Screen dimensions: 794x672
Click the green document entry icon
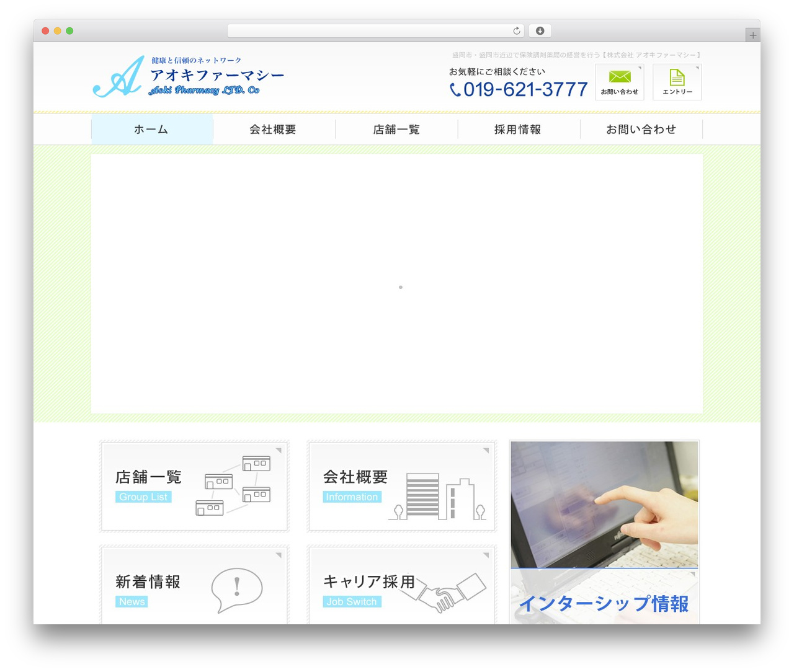pos(677,77)
